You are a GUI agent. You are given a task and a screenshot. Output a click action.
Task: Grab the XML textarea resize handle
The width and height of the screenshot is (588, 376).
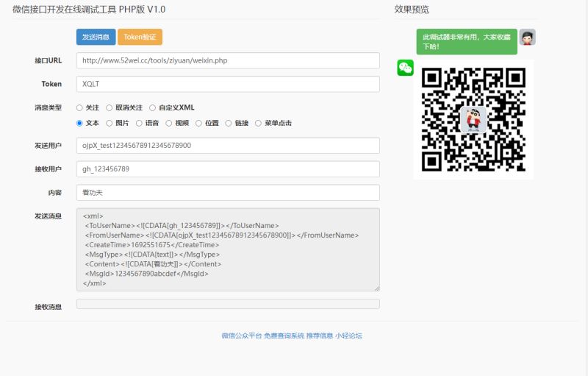coord(377,288)
